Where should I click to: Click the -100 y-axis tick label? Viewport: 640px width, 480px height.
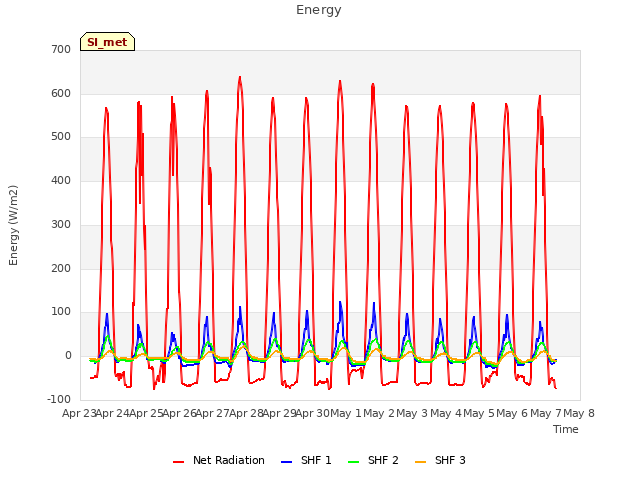point(59,399)
